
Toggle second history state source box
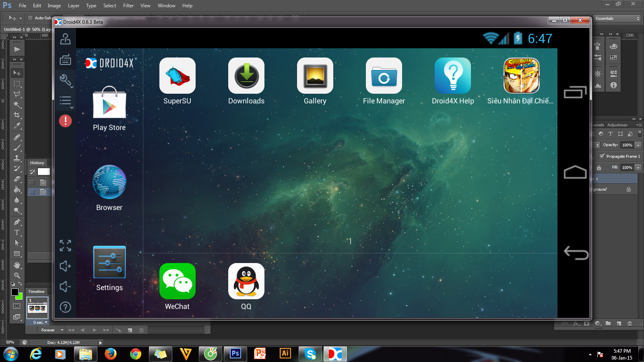32,192
